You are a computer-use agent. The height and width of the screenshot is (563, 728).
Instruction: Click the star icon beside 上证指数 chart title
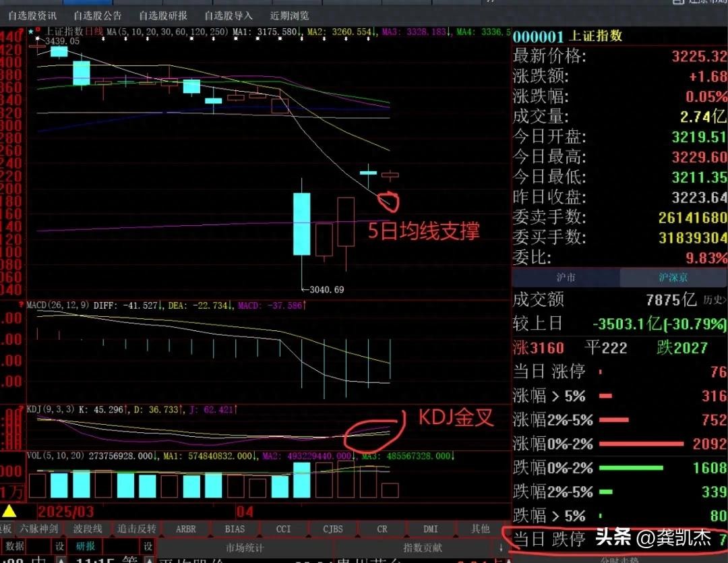pyautogui.click(x=30, y=31)
